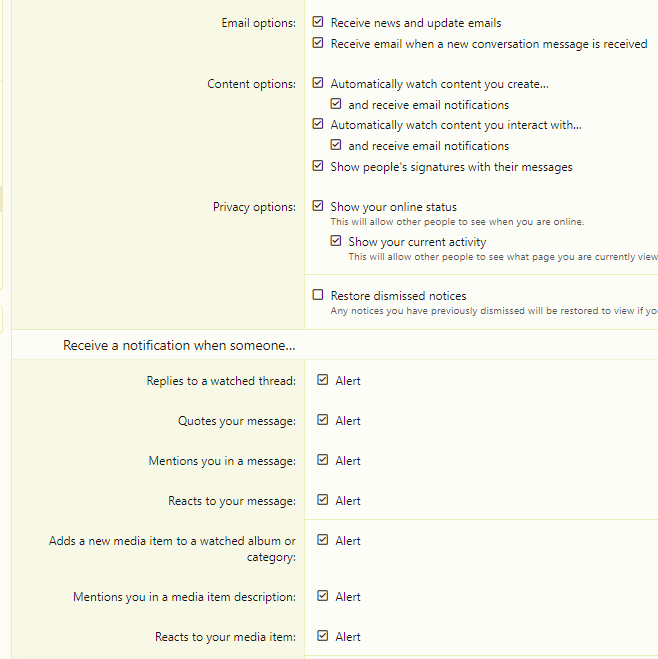Disable Automatically watch content you create

(x=318, y=83)
